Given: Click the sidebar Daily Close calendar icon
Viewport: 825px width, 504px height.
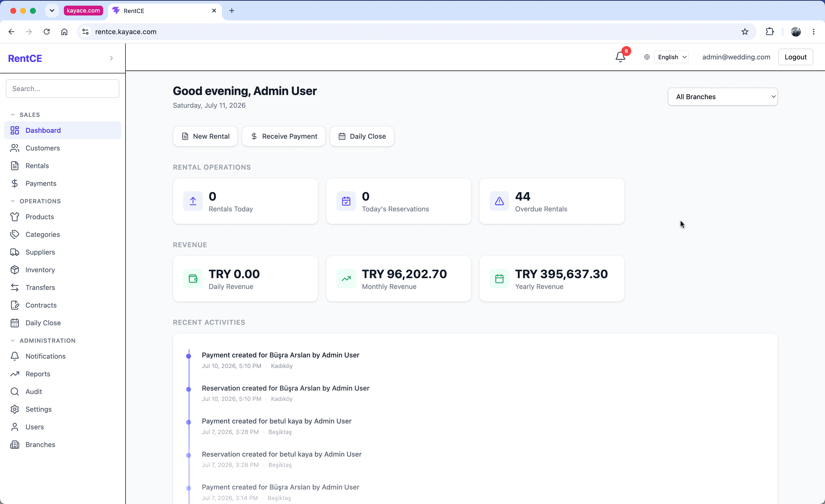Looking at the screenshot, I should [15, 323].
